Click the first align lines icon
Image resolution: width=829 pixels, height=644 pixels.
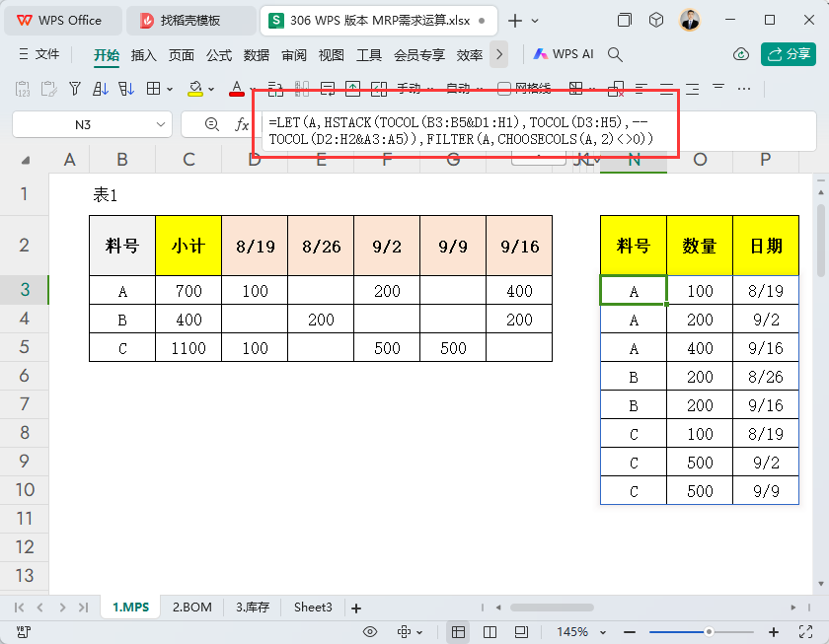[641, 89]
